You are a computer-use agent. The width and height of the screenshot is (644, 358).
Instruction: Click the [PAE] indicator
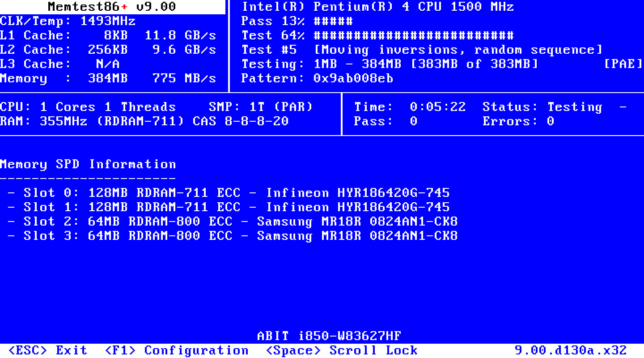click(624, 64)
